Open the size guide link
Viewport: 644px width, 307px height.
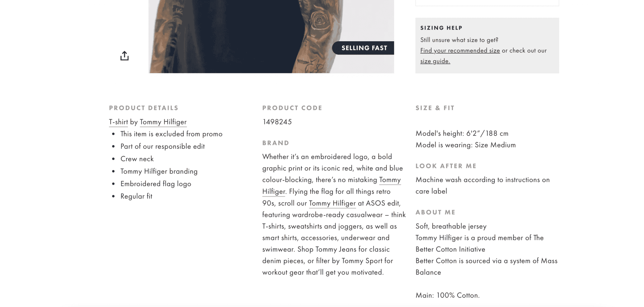point(435,61)
